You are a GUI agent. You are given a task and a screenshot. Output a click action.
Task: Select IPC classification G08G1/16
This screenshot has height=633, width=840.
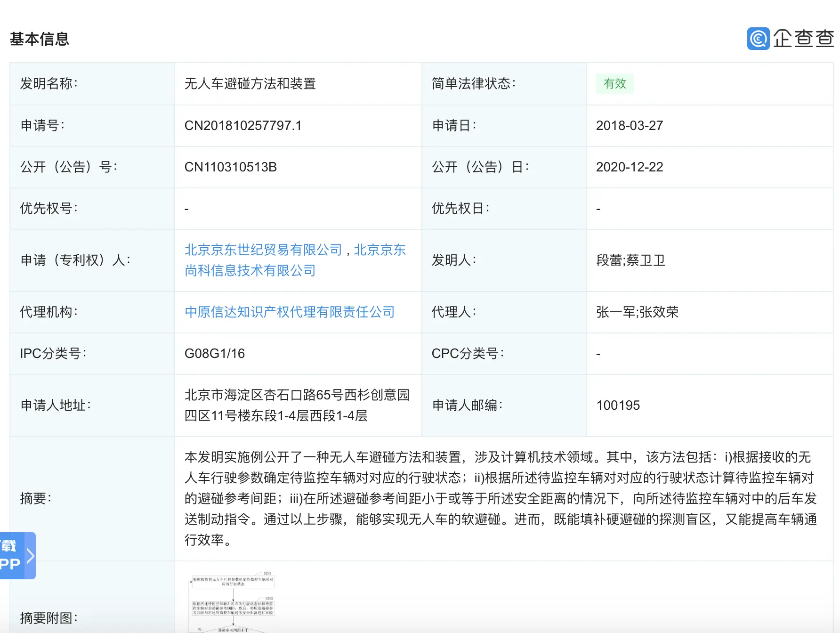[x=215, y=354]
